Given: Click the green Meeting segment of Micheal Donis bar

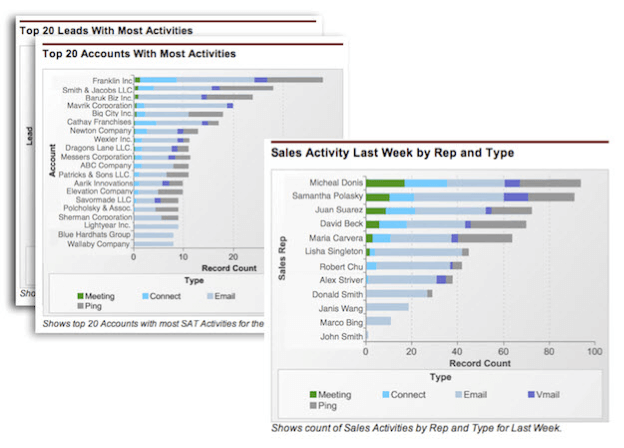Looking at the screenshot, I should pos(385,183).
